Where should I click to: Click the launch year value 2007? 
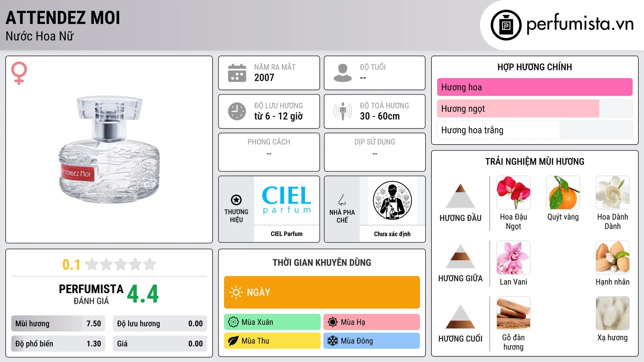tap(264, 78)
